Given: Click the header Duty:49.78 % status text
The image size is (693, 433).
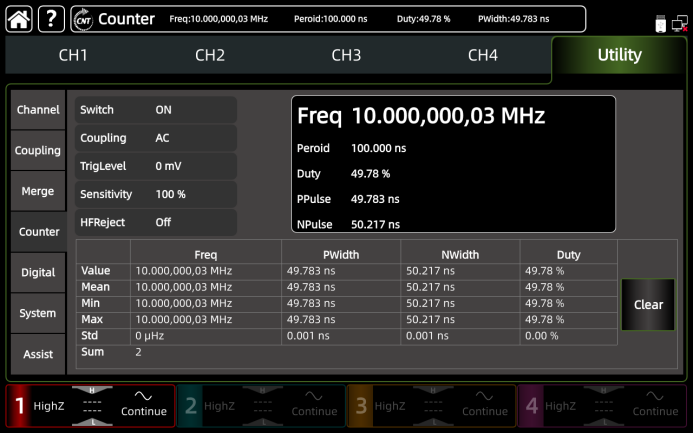Looking at the screenshot, I should point(423,19).
